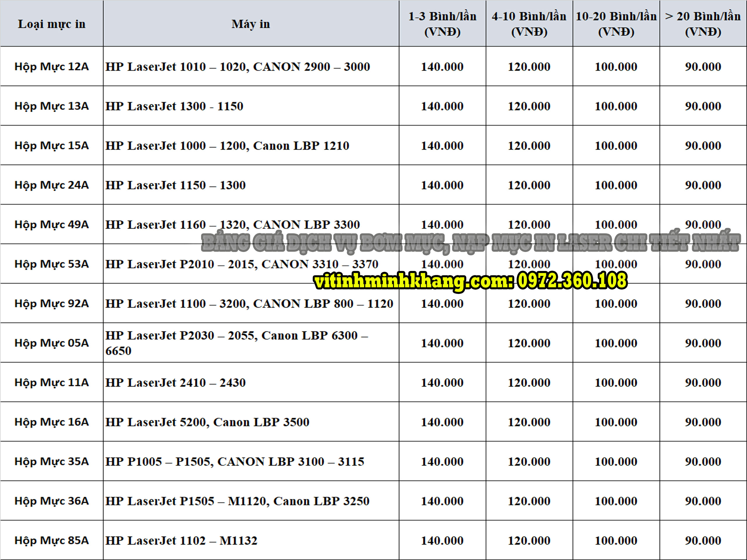
Task: Click the 140.000 price in the 24A row
Action: click(442, 185)
